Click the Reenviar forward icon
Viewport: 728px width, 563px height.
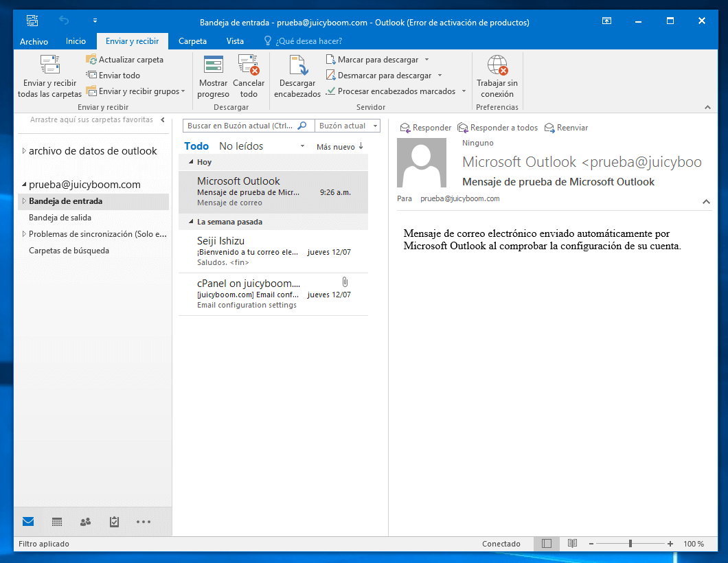549,128
